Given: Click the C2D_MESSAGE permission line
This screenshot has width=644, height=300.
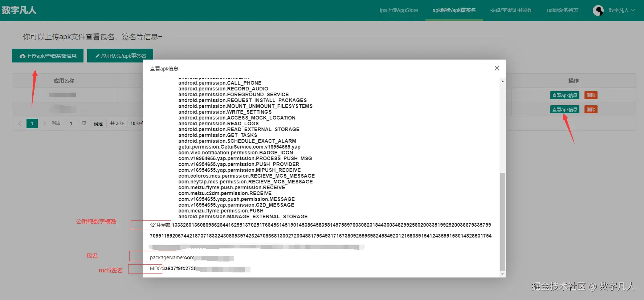Looking at the screenshot, I should [236, 205].
